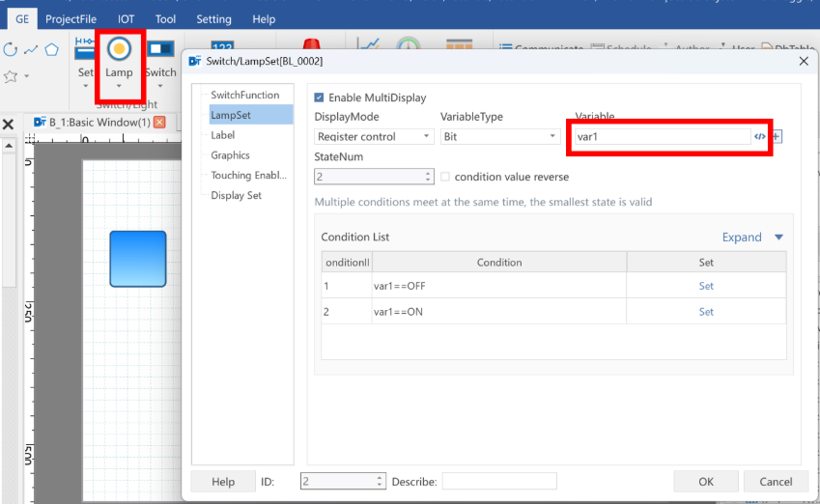The image size is (820, 504).
Task: Click the Describe text field
Action: click(x=499, y=481)
